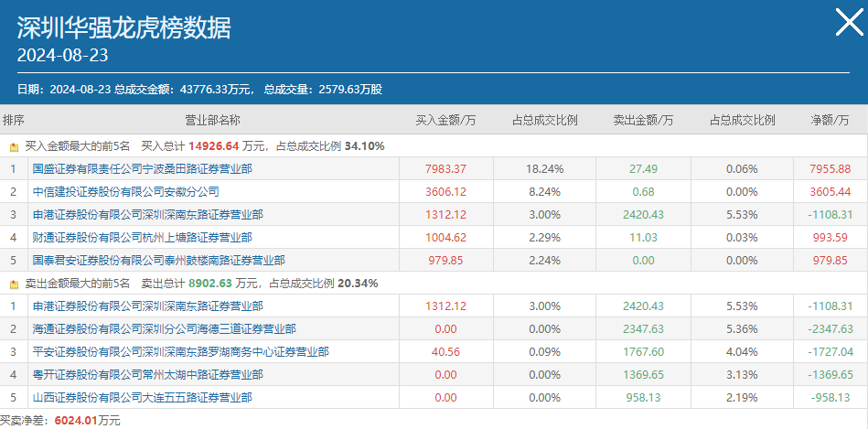Screen dimensions: 868x429
Task: Select the net amount 3605.44
Action: 830,192
